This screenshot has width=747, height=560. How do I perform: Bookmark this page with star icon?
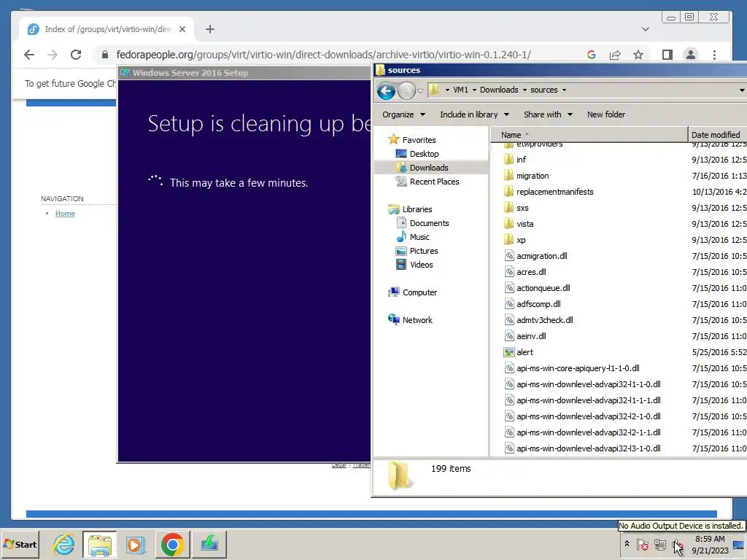(638, 55)
